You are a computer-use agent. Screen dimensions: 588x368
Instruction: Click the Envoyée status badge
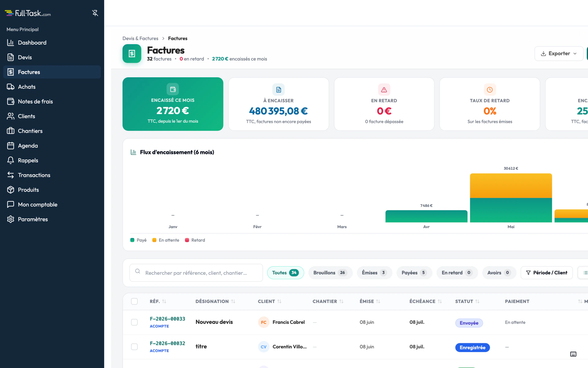[x=469, y=323]
